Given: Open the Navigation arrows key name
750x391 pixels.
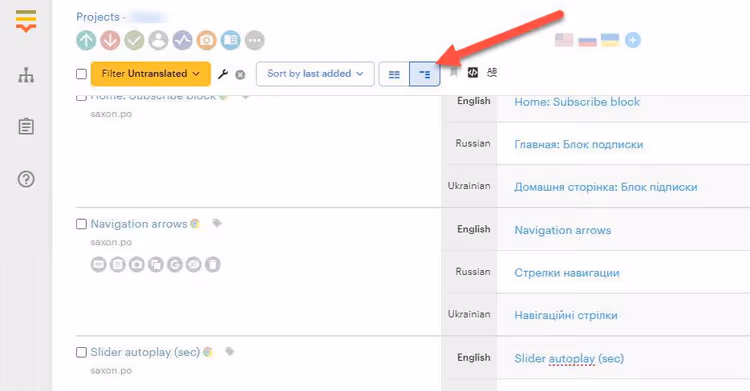Looking at the screenshot, I should pos(139,224).
